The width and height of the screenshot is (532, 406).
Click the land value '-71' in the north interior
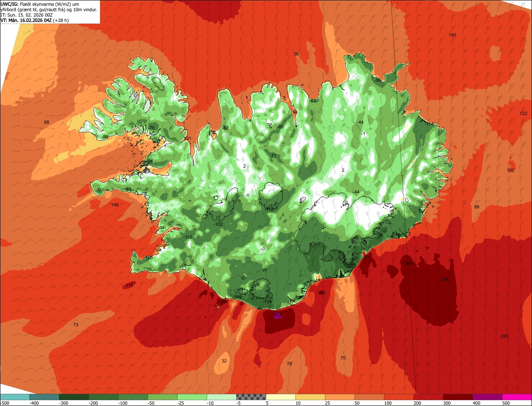pyautogui.click(x=273, y=156)
